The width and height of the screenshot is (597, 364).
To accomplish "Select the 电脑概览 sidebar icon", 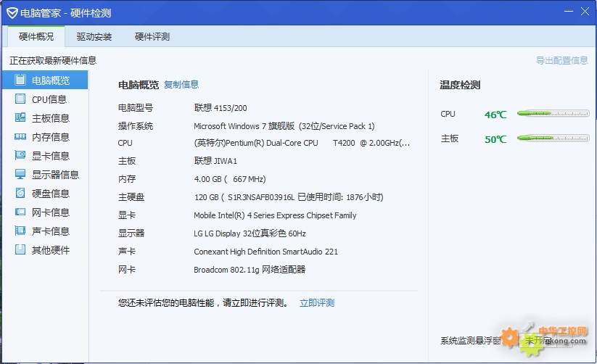I will click(20, 80).
